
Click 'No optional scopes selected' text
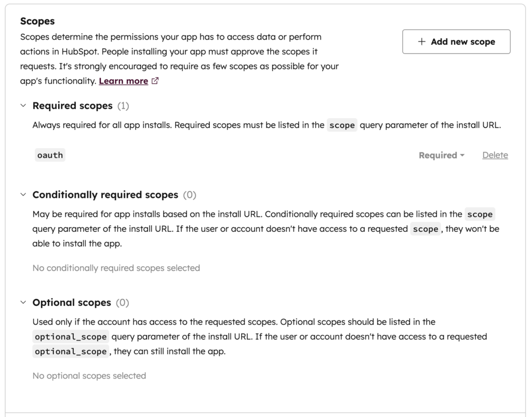tap(89, 375)
